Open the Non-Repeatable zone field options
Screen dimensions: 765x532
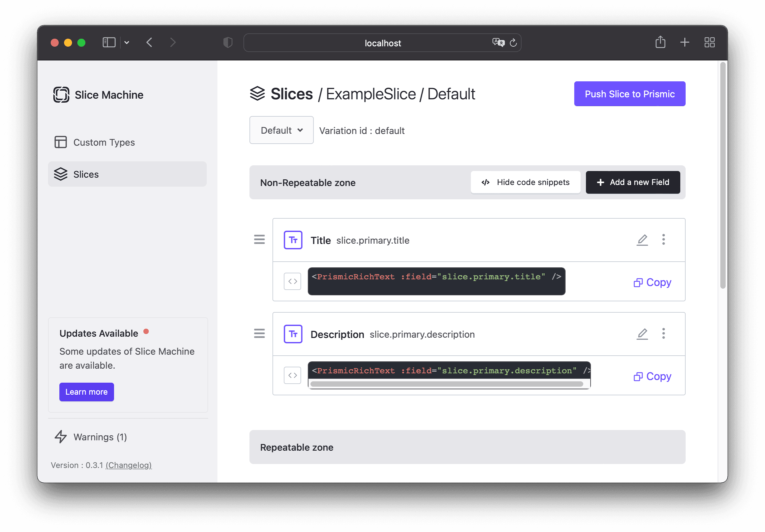[663, 239]
